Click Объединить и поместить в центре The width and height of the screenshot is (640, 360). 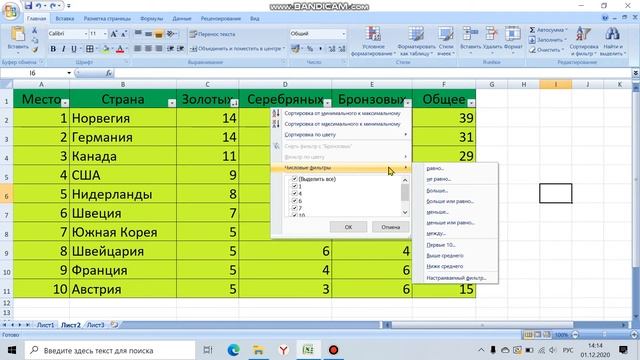click(x=237, y=49)
